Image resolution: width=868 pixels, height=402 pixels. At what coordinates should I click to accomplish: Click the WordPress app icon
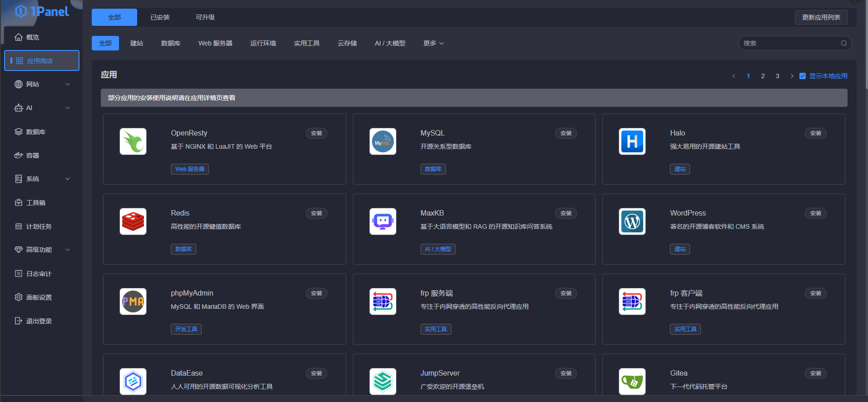click(632, 221)
